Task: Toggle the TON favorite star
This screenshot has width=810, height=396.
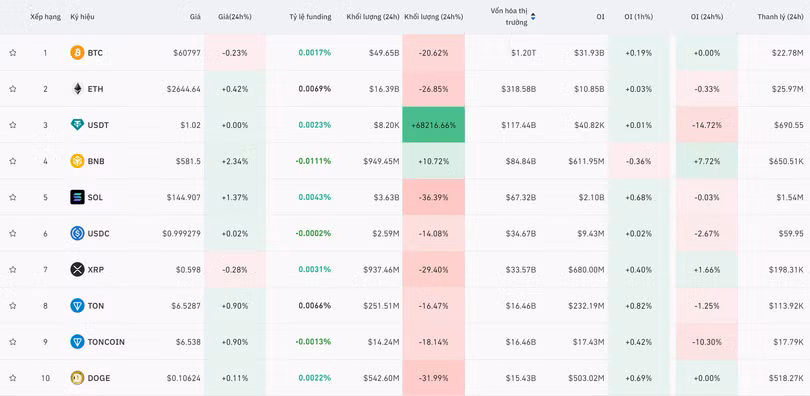Action: point(13,306)
